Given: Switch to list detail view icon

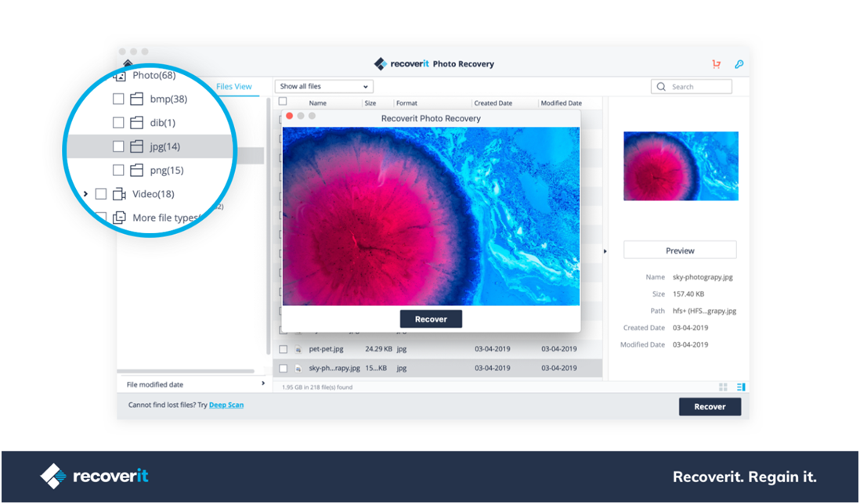Looking at the screenshot, I should (741, 387).
